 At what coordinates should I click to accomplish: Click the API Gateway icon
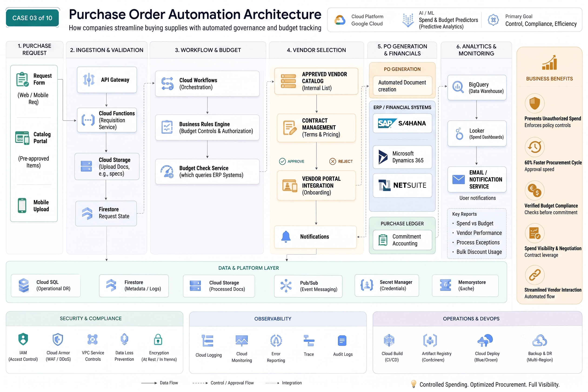(89, 80)
